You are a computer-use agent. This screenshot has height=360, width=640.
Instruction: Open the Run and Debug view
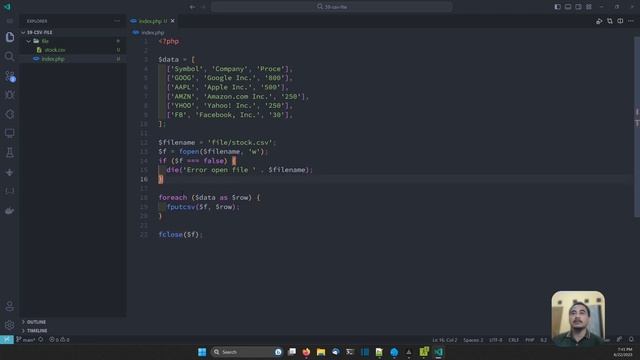10,95
